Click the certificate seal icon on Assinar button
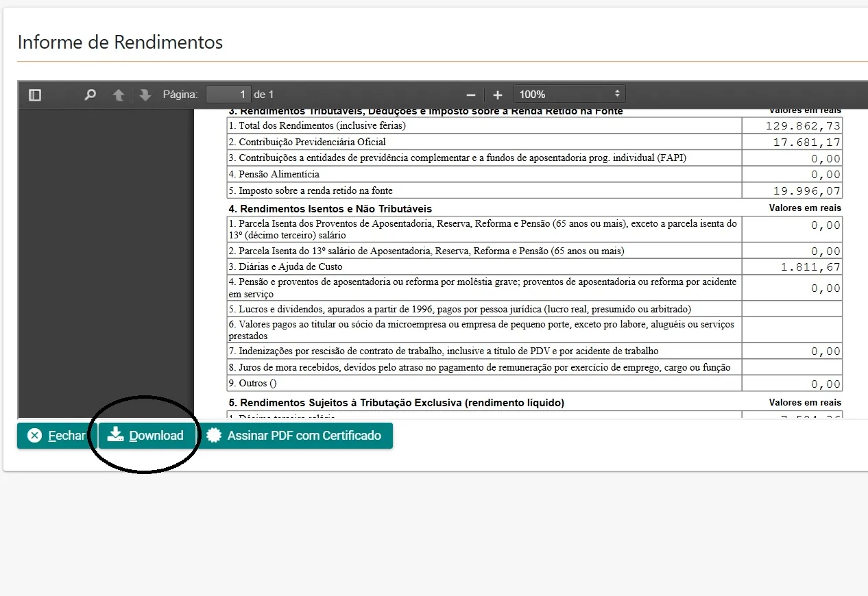 coord(214,435)
